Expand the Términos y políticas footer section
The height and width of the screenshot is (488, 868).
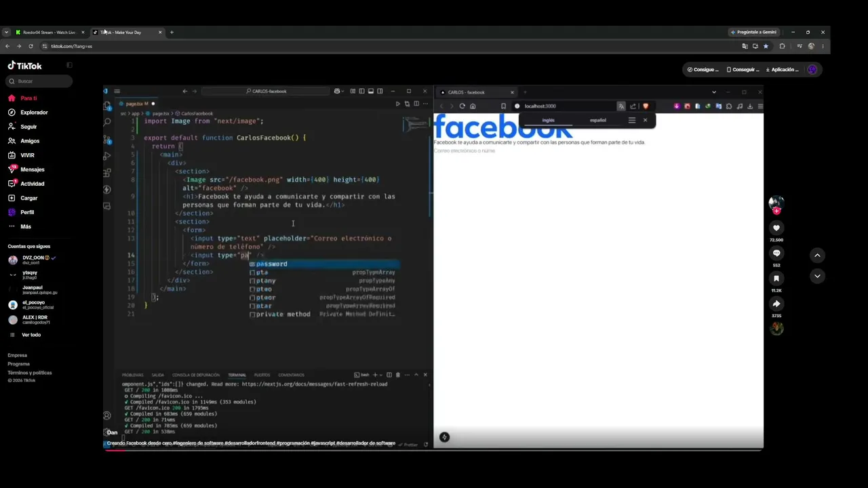(x=30, y=373)
